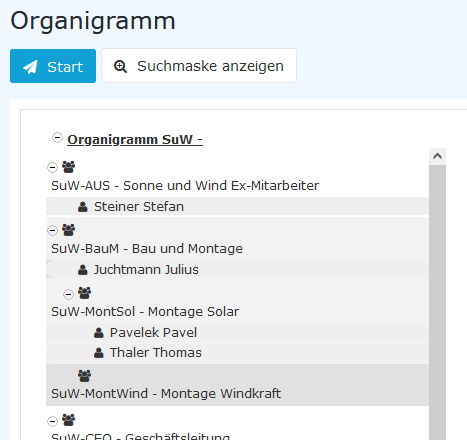Click the group icon above SuW-BauM

click(69, 230)
